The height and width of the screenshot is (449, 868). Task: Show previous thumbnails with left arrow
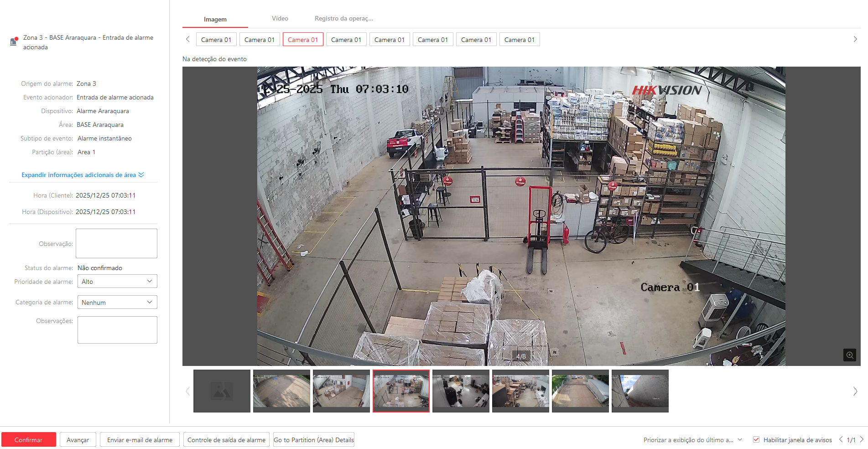click(187, 391)
